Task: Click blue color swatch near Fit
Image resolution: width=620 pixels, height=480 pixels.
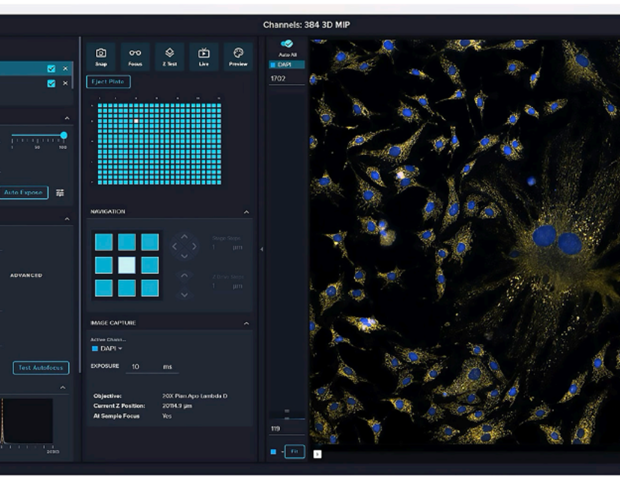Action: point(273,452)
